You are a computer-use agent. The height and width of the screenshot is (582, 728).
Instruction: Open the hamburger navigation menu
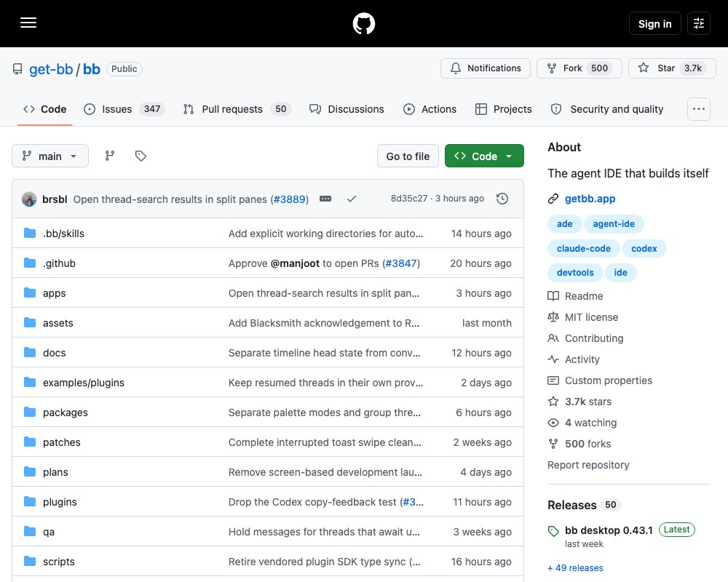[28, 23]
